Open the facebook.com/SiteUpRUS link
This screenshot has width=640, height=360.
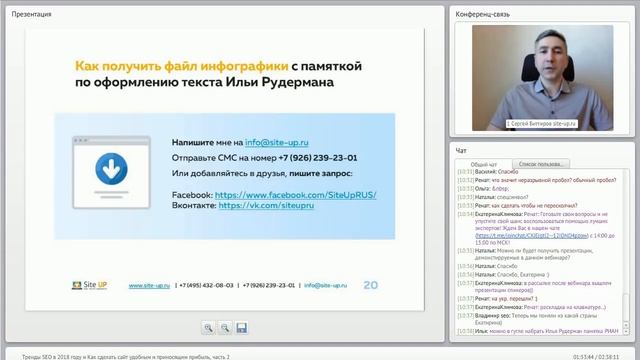click(296, 195)
